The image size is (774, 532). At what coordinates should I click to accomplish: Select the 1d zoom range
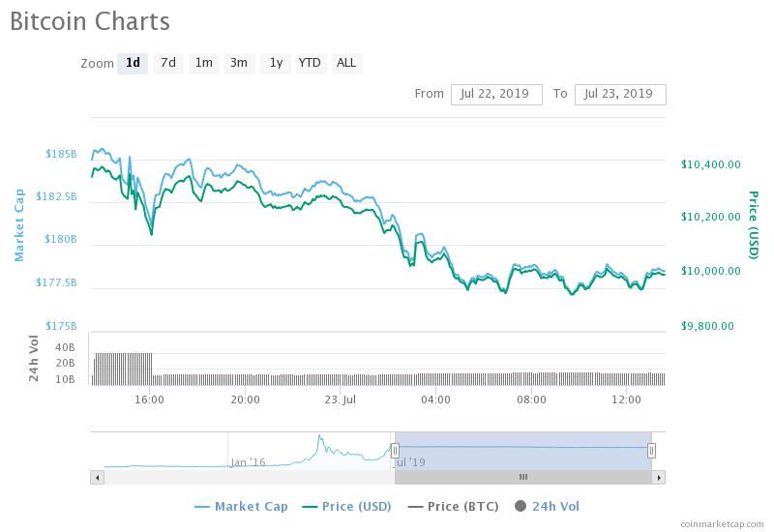point(133,63)
